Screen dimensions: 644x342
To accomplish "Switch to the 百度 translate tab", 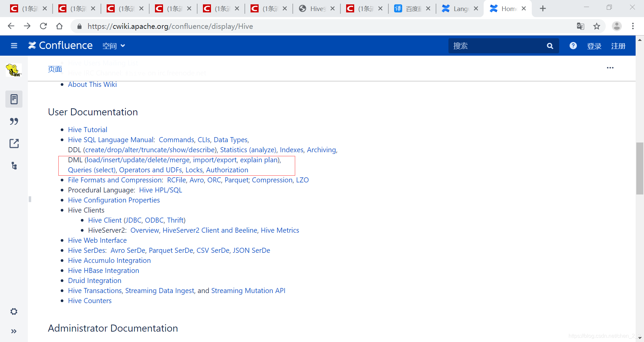I will tap(413, 8).
